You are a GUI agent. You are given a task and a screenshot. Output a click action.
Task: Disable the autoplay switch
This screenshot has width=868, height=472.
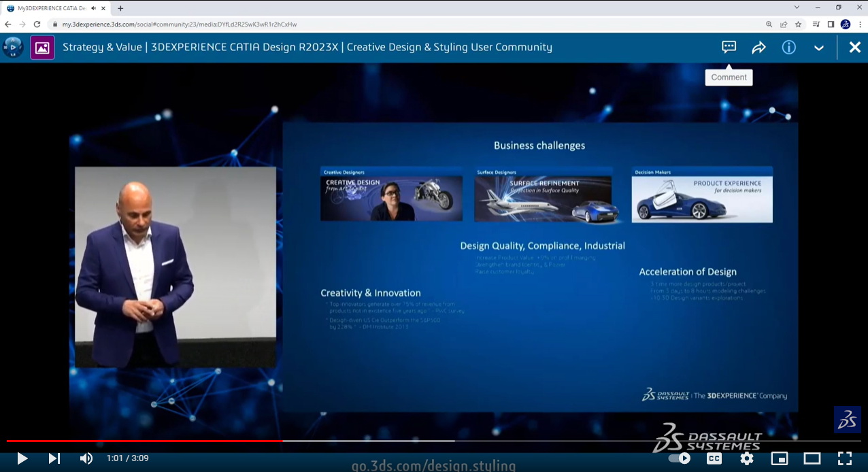[x=680, y=458]
